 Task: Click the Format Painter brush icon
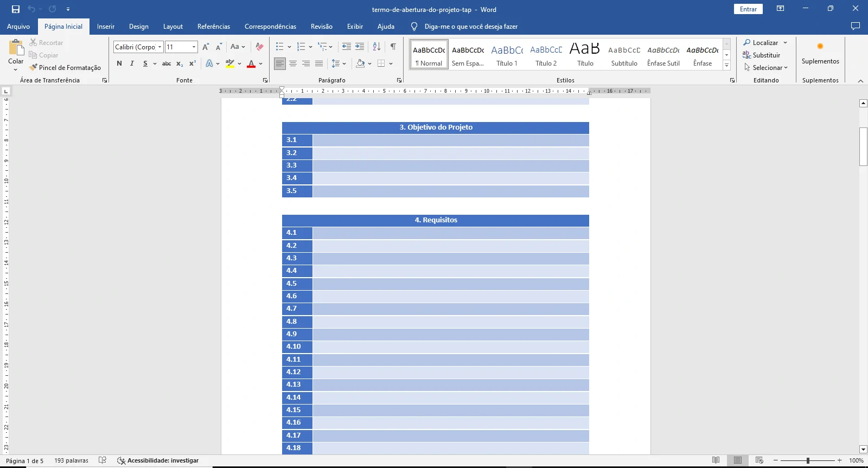[x=34, y=68]
